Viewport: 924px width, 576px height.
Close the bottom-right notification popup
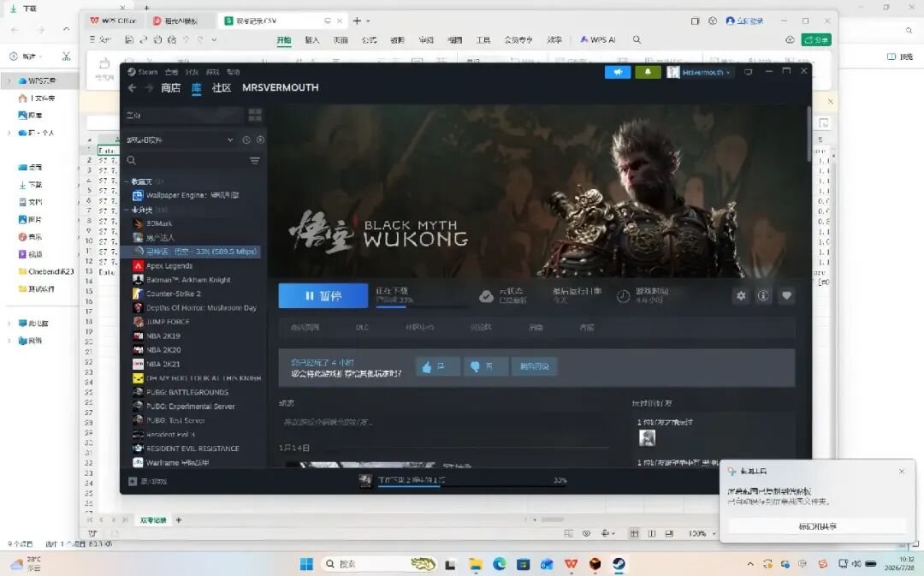(901, 471)
